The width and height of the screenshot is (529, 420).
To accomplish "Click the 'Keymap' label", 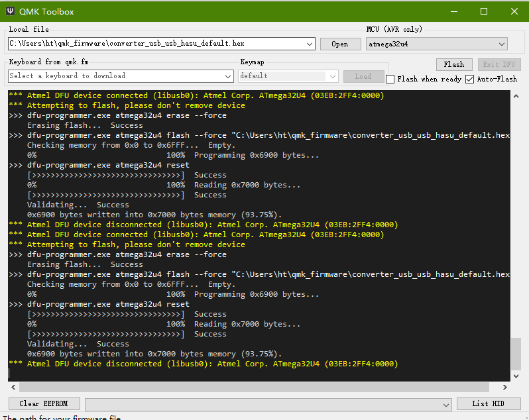I will click(252, 62).
